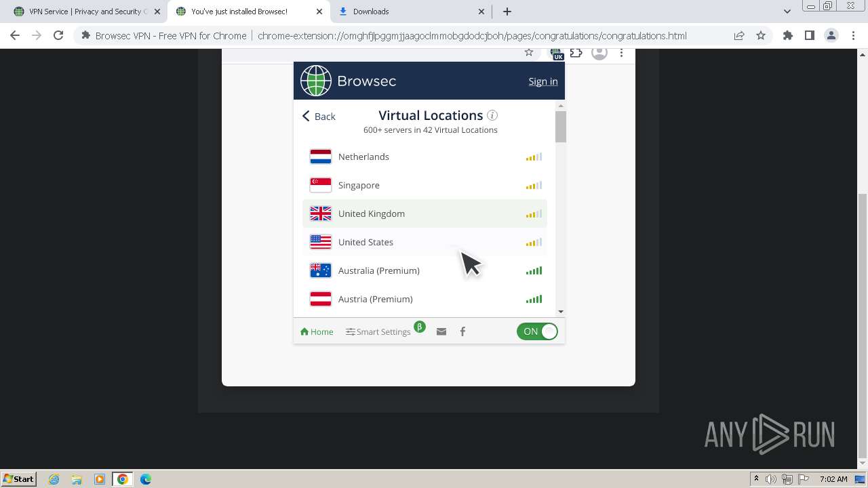Click the green beta badge

pos(420,327)
